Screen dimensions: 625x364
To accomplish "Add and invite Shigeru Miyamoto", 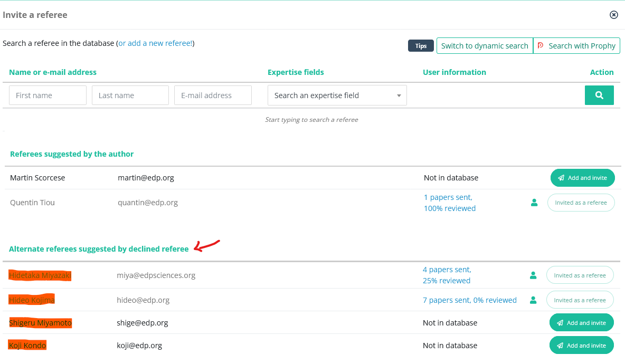I will [x=581, y=322].
